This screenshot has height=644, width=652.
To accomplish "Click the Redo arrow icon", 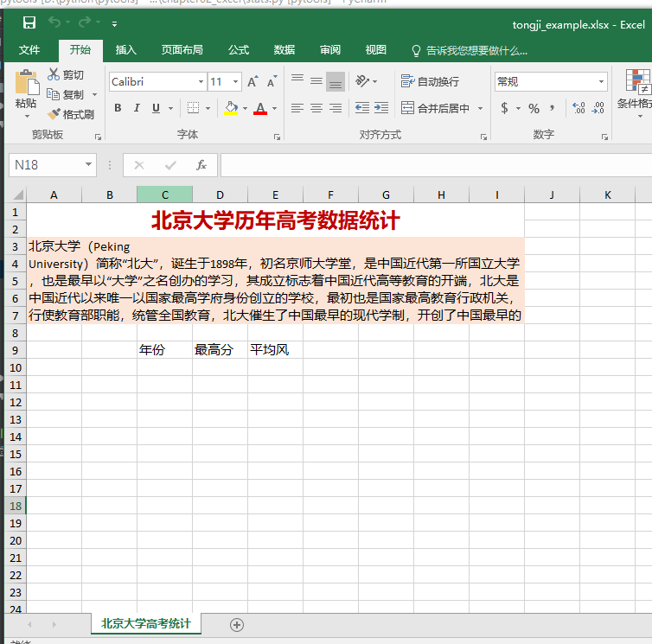I will [x=85, y=22].
